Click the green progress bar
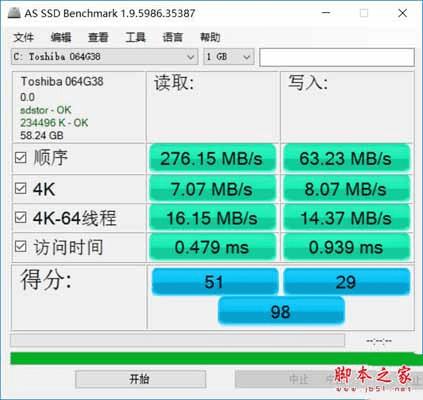The image size is (423, 400). pyautogui.click(x=215, y=358)
